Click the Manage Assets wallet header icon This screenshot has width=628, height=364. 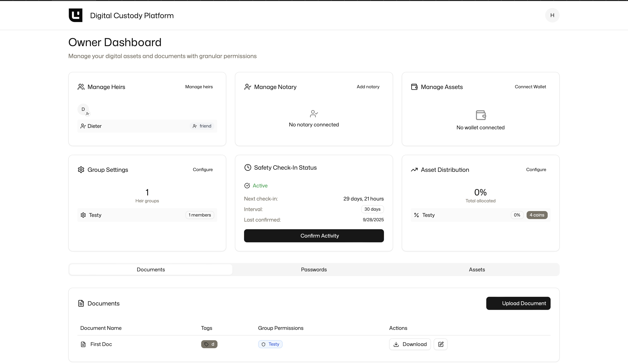pos(414,87)
